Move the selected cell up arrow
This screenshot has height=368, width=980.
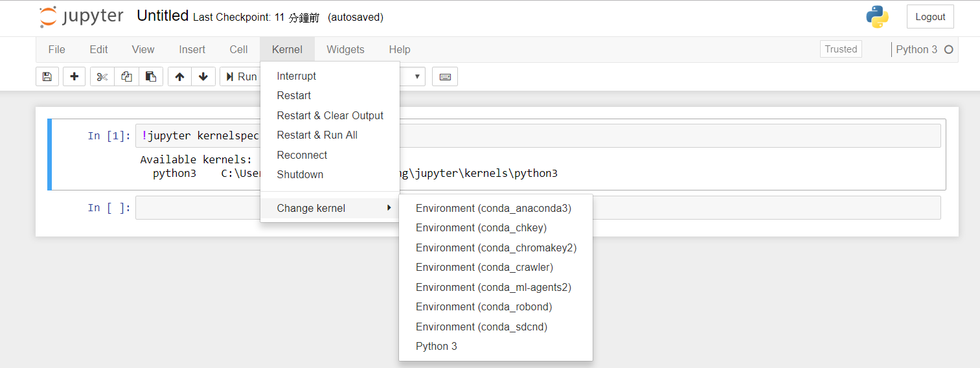point(179,76)
